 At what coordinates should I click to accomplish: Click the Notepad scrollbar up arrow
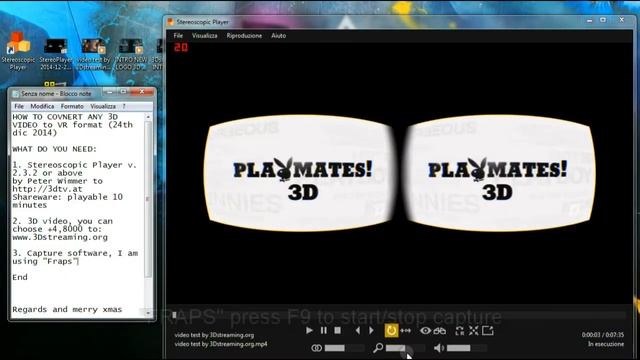click(x=148, y=117)
